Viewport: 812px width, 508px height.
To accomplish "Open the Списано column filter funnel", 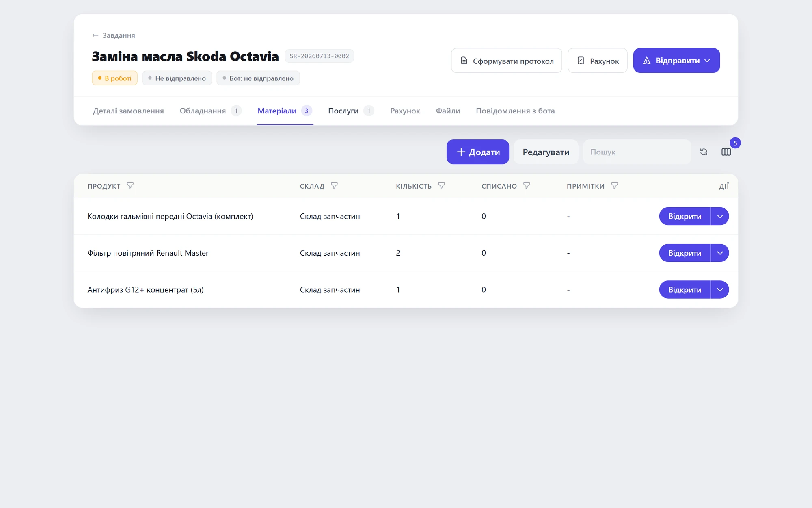I will [527, 186].
